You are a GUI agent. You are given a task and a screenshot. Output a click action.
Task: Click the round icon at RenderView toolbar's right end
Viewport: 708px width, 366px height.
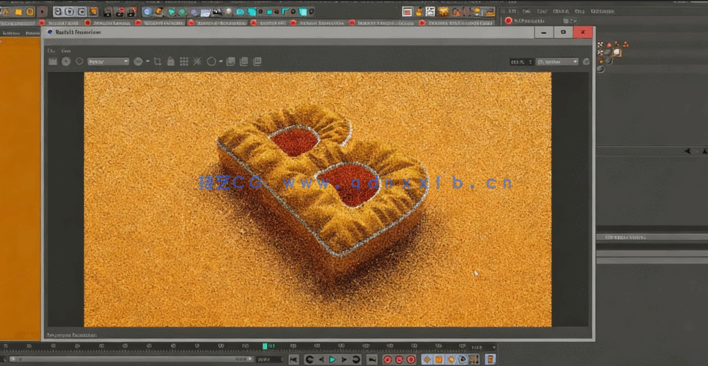tap(586, 62)
